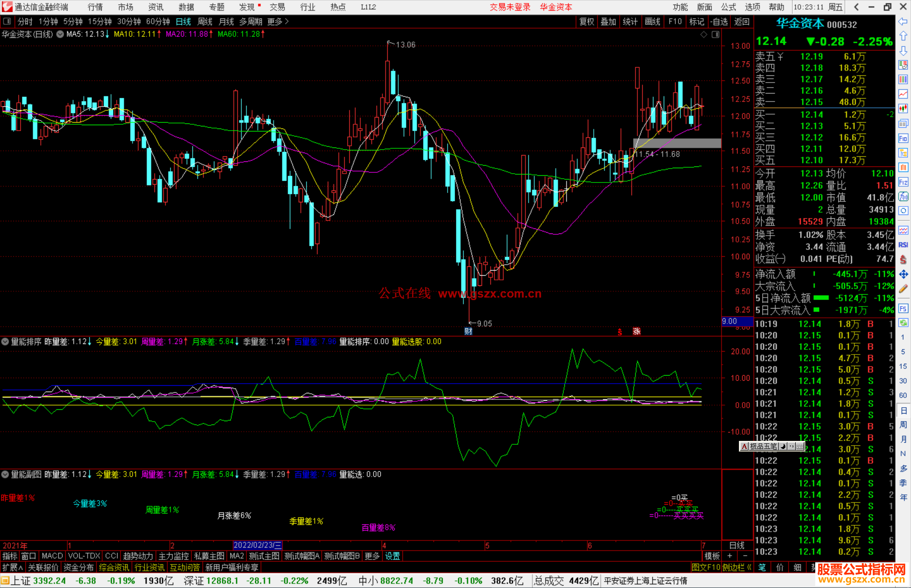Open the 模板 template dropdown
The width and height of the screenshot is (911, 588).
[x=712, y=556]
